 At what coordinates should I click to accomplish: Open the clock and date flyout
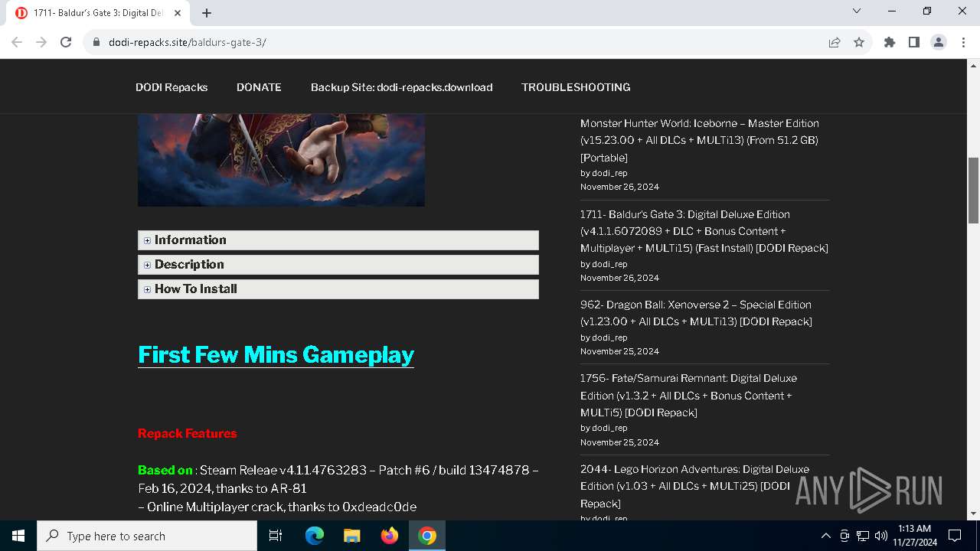pyautogui.click(x=914, y=536)
